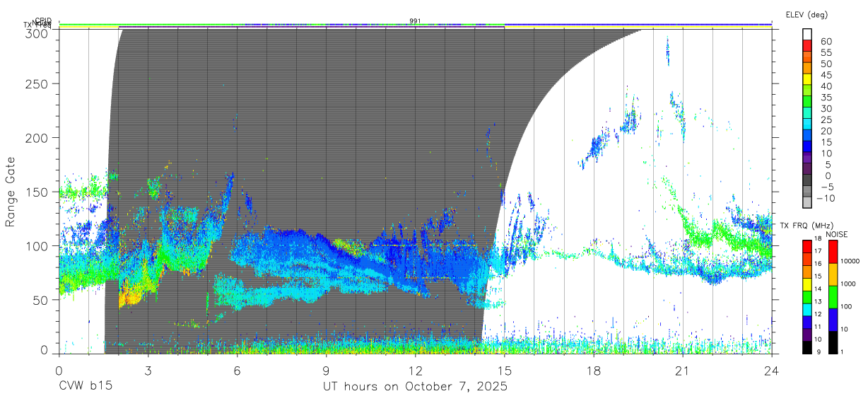868x401 pixels.
Task: Click the 'ELEV (deg)' colorbar heading
Action: pos(807,15)
